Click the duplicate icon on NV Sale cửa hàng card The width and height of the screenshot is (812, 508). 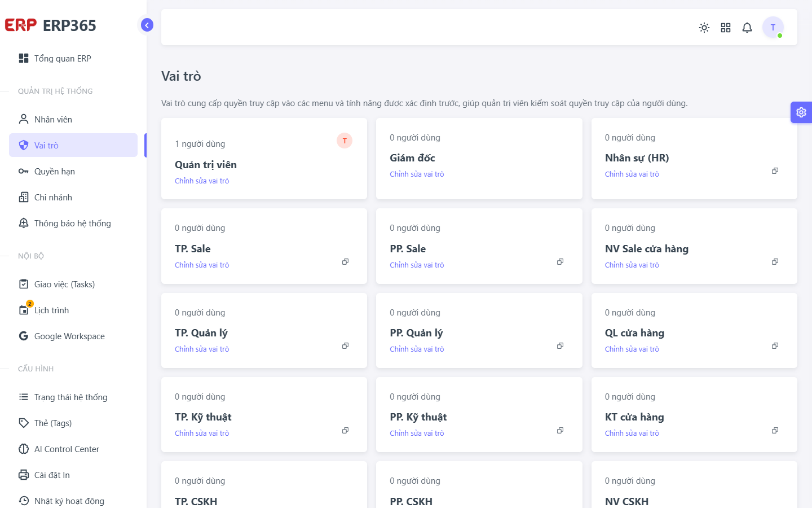point(775,262)
